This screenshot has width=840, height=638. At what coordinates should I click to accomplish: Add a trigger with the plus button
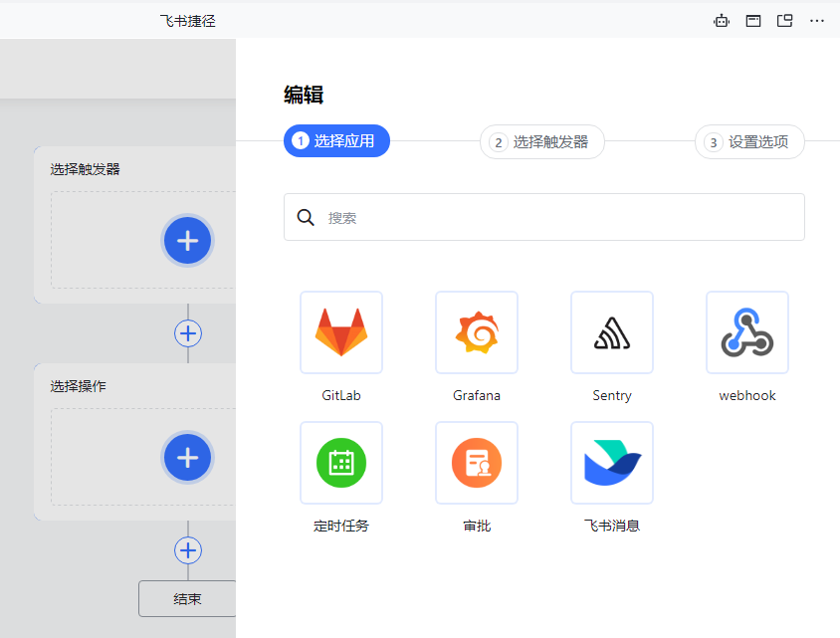[x=187, y=240]
